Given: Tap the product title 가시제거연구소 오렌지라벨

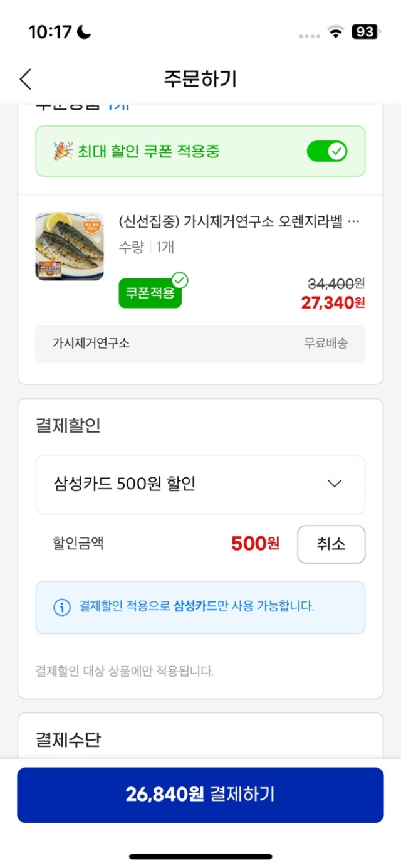Looking at the screenshot, I should click(239, 222).
